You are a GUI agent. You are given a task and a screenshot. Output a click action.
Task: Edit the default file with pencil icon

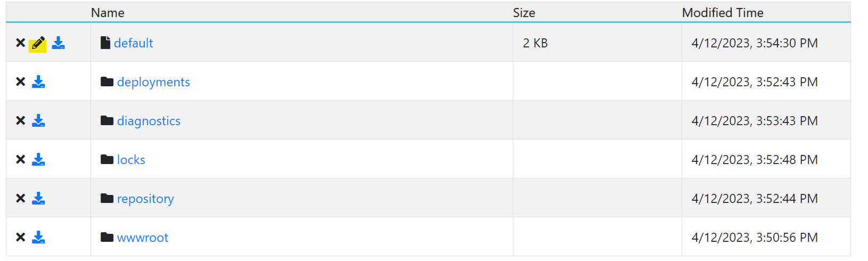pos(38,44)
